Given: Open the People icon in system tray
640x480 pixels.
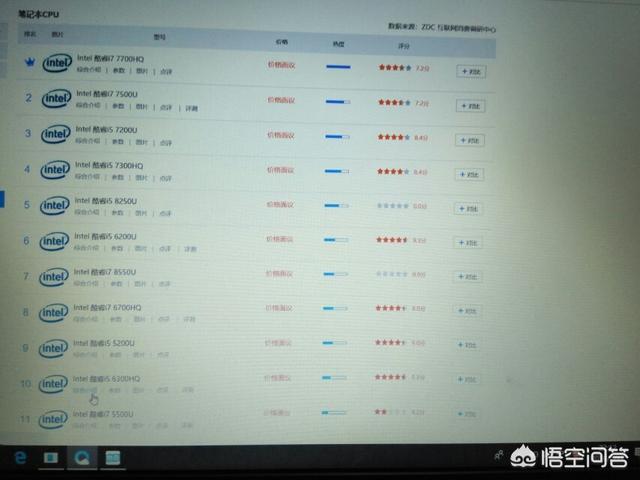Looking at the screenshot, I should 498,455.
